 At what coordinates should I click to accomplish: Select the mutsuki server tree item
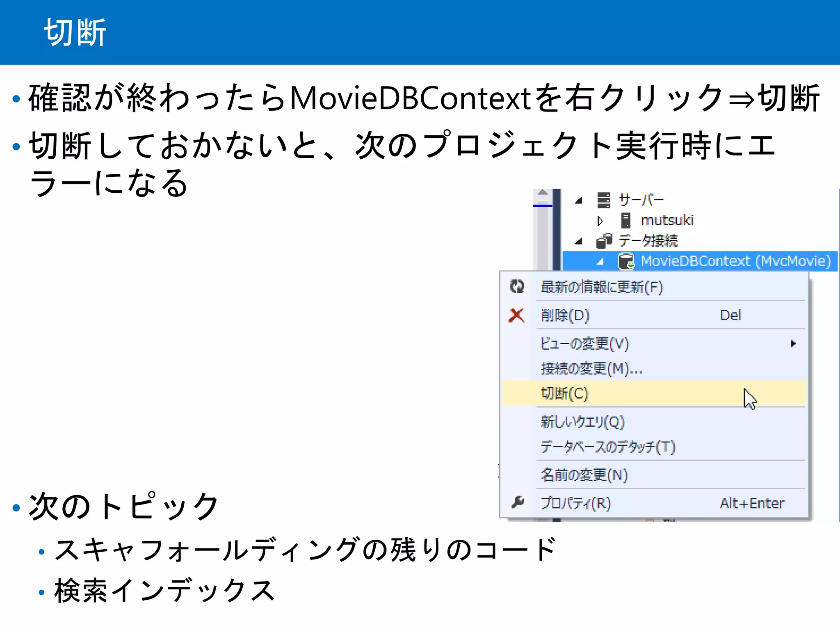click(667, 220)
